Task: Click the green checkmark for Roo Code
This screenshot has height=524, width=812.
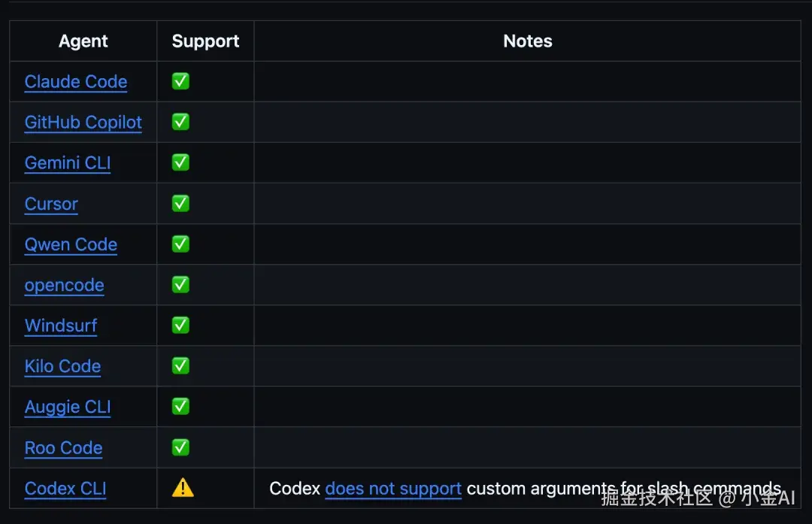Action: 180,447
